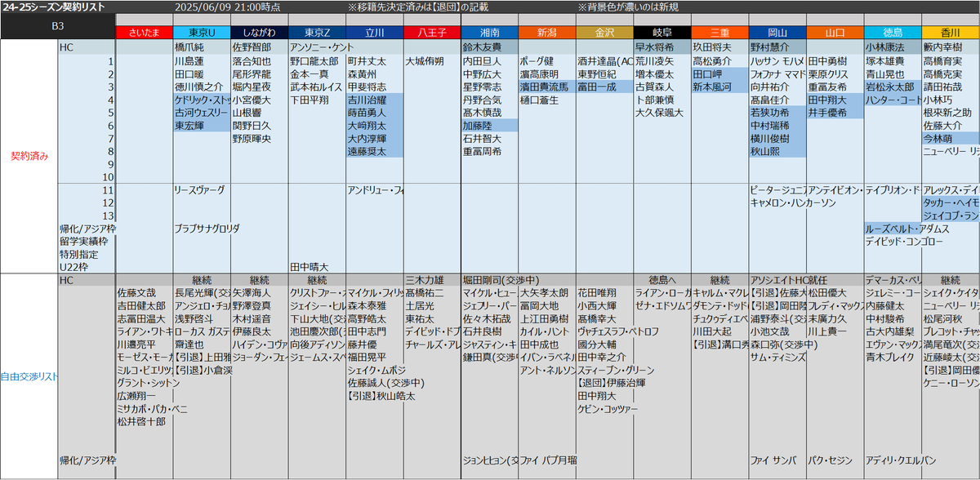Select the 野口龍太郎 player cell
This screenshot has height=480, width=980.
[x=317, y=61]
